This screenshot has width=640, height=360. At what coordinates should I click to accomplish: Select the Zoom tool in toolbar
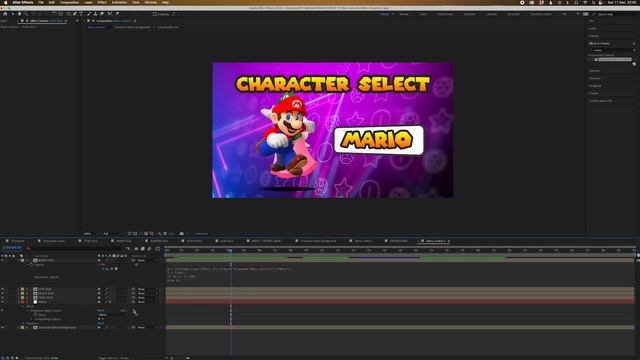click(25, 14)
